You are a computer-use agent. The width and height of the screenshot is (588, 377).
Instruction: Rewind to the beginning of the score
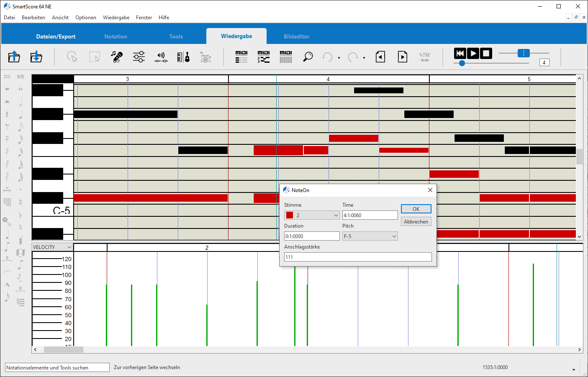(x=460, y=53)
